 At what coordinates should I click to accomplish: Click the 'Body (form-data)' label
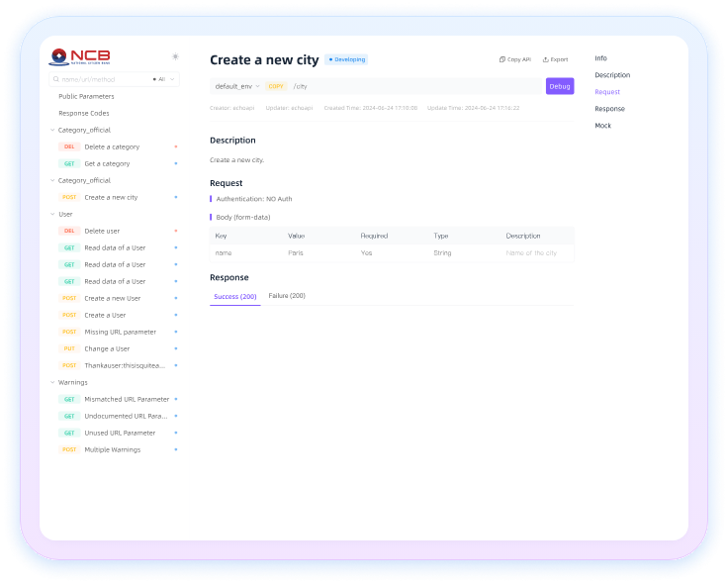click(x=242, y=218)
